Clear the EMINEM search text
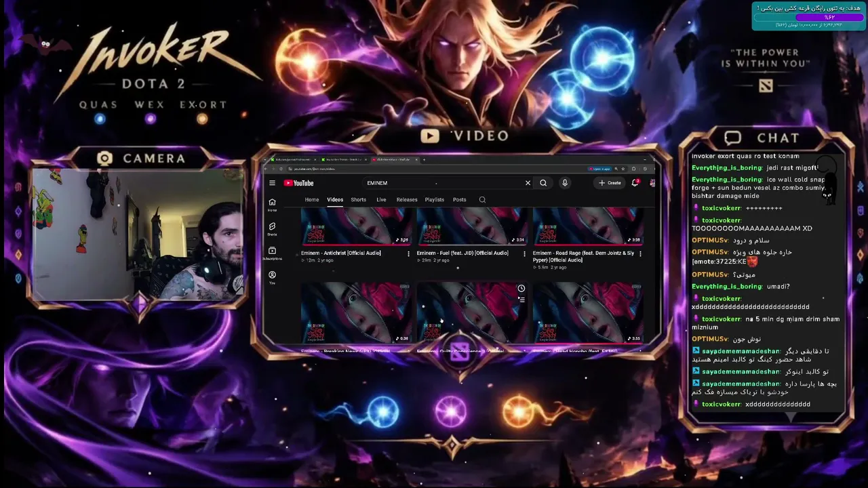 click(x=528, y=183)
